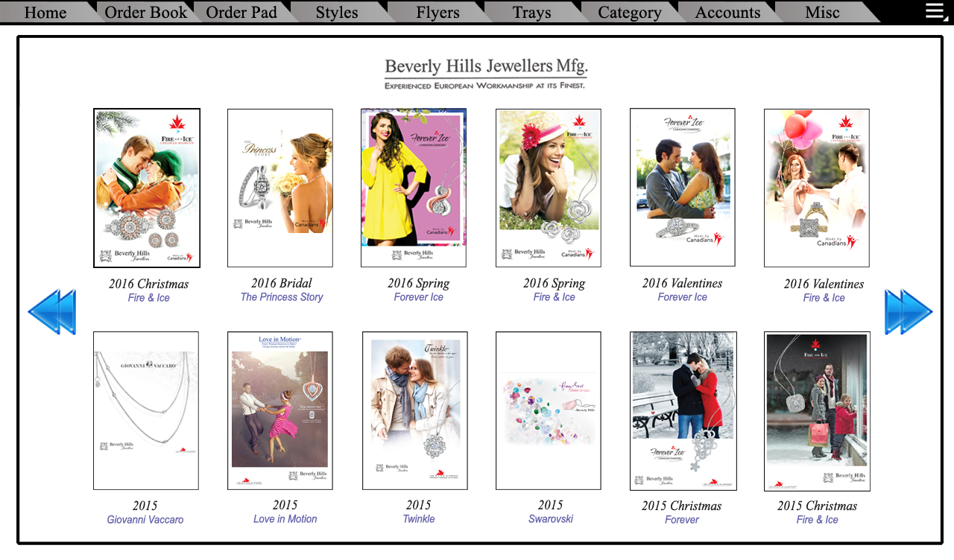Click Giovanni Vaccaro link
The image size is (954, 560).
(x=145, y=520)
